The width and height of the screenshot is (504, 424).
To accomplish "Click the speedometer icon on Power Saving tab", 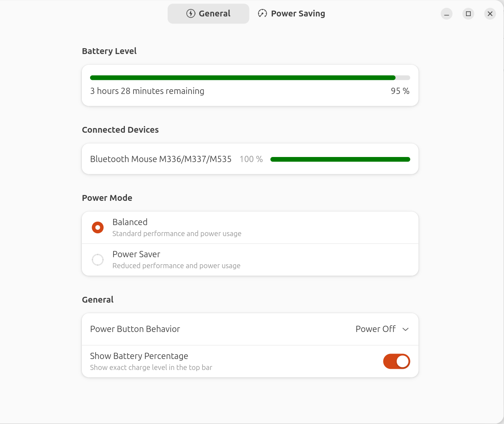I will (x=262, y=14).
